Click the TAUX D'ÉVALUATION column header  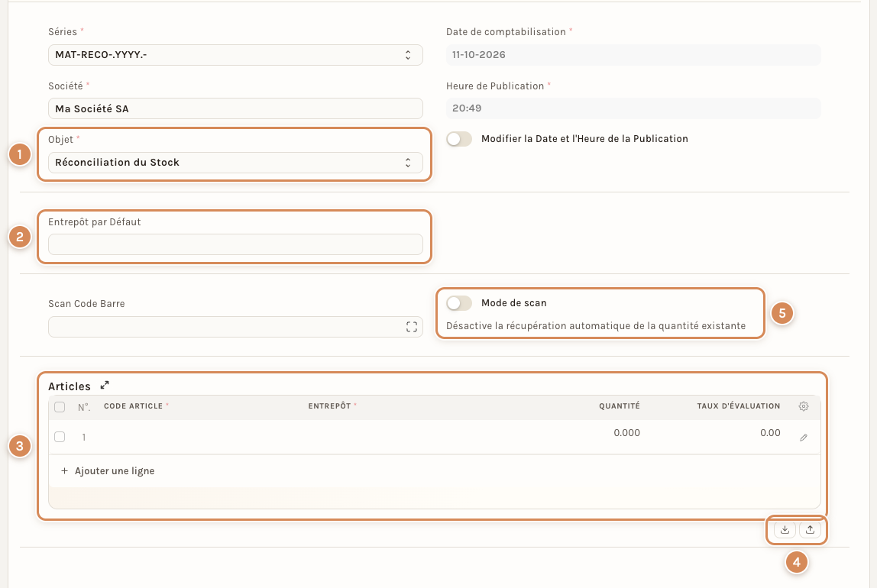coord(738,406)
